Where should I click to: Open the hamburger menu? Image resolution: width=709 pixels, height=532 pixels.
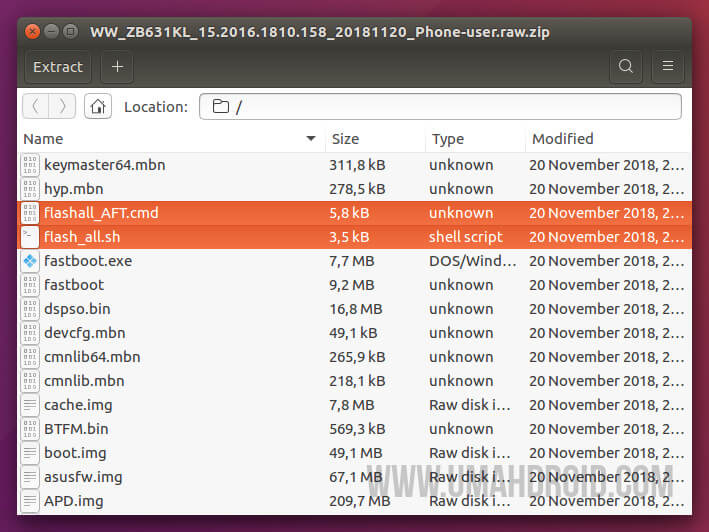(x=667, y=67)
